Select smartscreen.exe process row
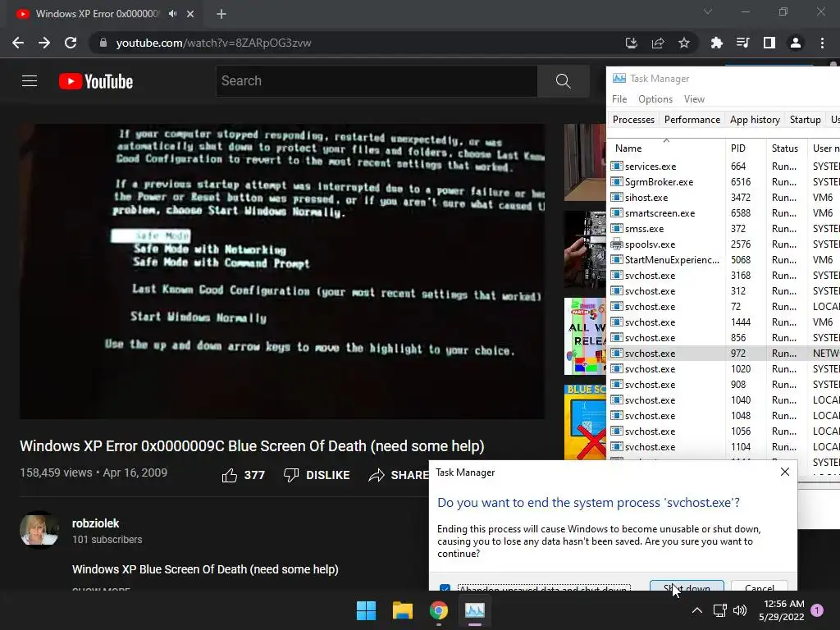This screenshot has width=840, height=630. click(x=724, y=212)
